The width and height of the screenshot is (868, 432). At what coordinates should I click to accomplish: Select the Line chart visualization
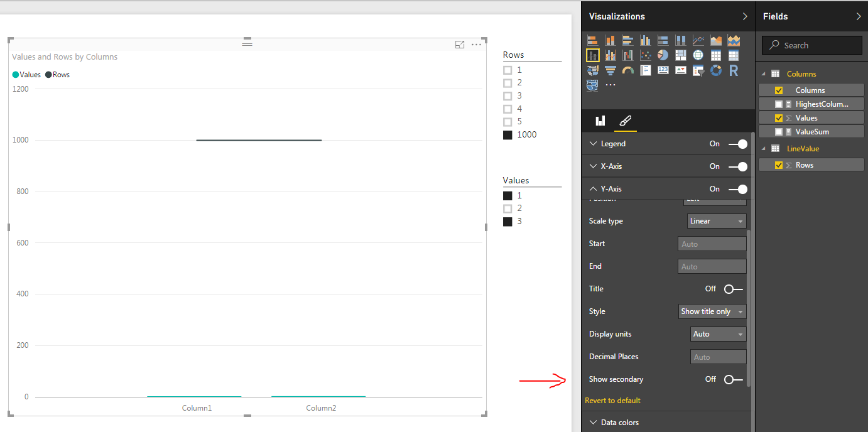pyautogui.click(x=698, y=40)
